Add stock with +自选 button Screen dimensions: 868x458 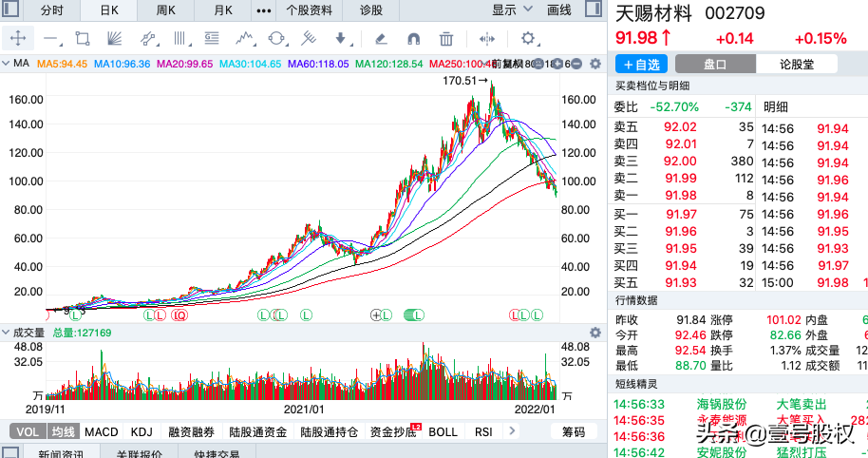pos(642,65)
